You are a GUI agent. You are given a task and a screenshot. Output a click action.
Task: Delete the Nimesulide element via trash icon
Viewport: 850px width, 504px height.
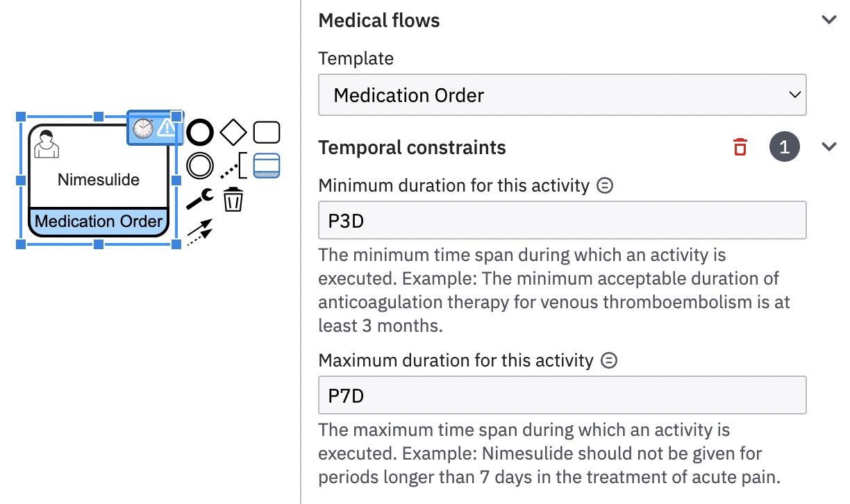(233, 199)
